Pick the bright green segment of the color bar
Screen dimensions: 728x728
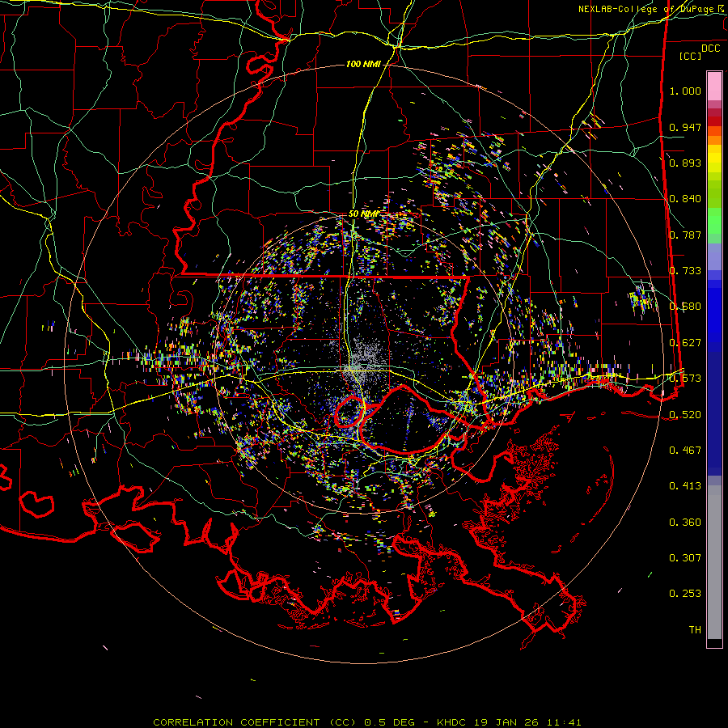[714, 221]
